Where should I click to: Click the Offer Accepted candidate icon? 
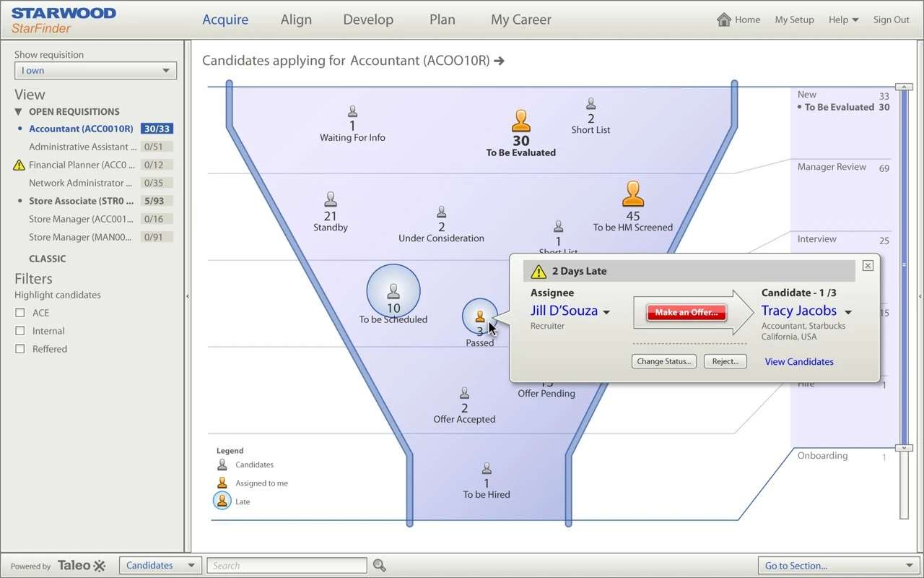coord(464,394)
